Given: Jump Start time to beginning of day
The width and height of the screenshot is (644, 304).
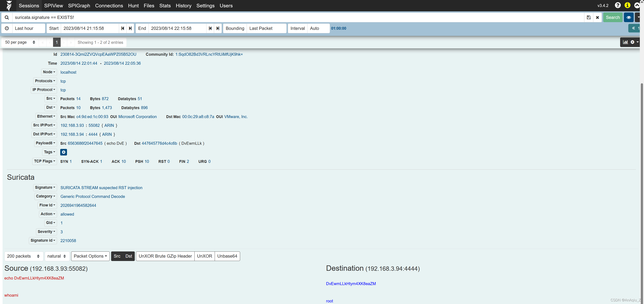Looking at the screenshot, I should [x=122, y=28].
